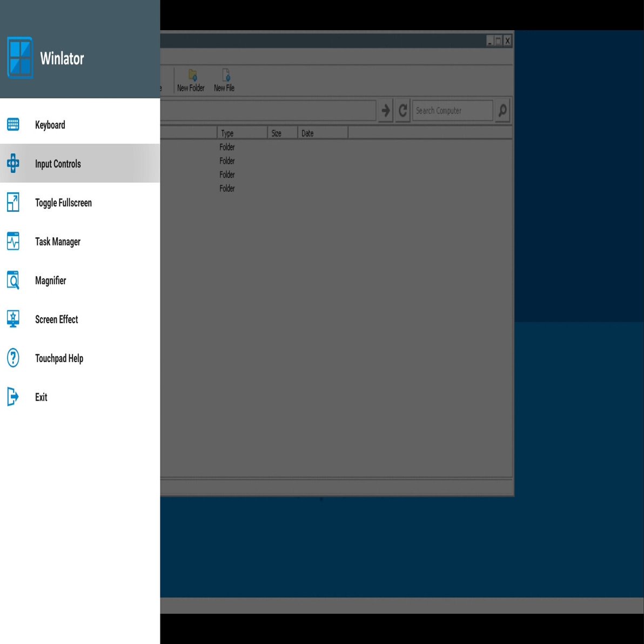Click the Magnifier lens icon
Image resolution: width=644 pixels, height=644 pixels.
tap(13, 280)
